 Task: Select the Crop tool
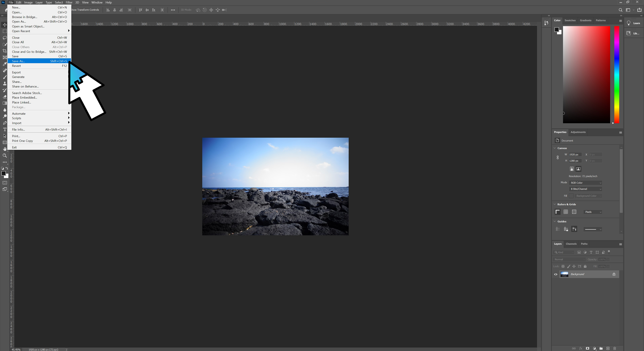pos(5,51)
